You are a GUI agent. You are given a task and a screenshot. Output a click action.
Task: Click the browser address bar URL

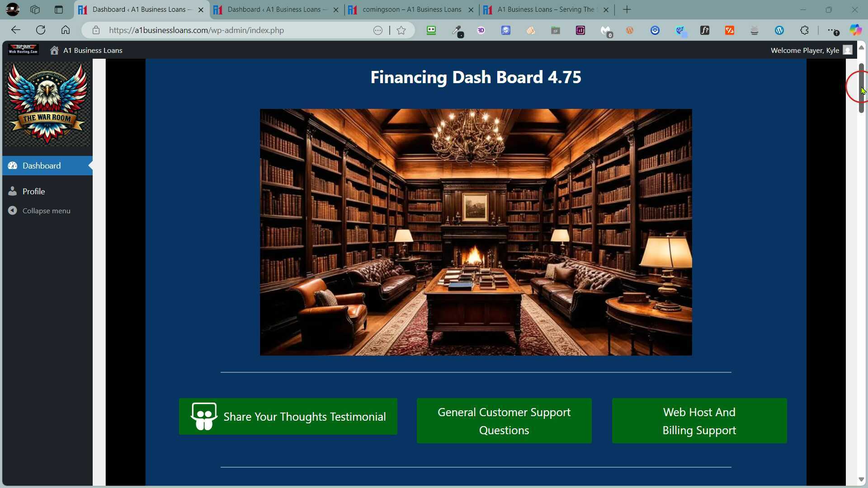point(197,30)
